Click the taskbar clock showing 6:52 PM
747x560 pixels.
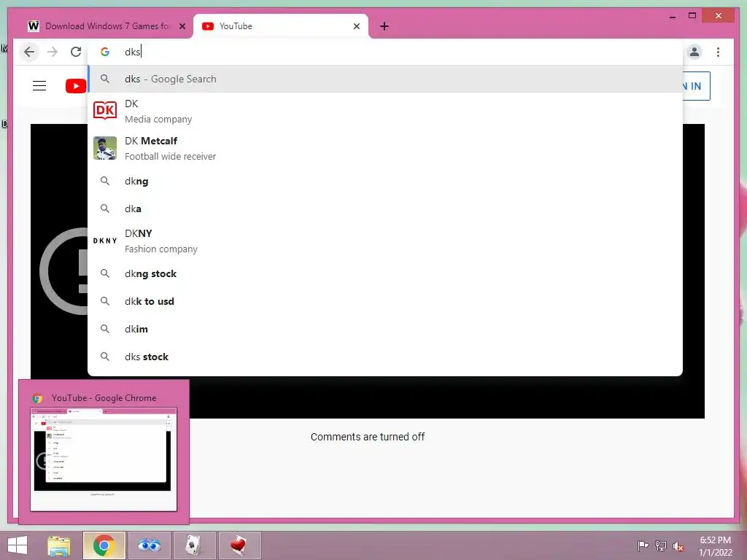(715, 546)
